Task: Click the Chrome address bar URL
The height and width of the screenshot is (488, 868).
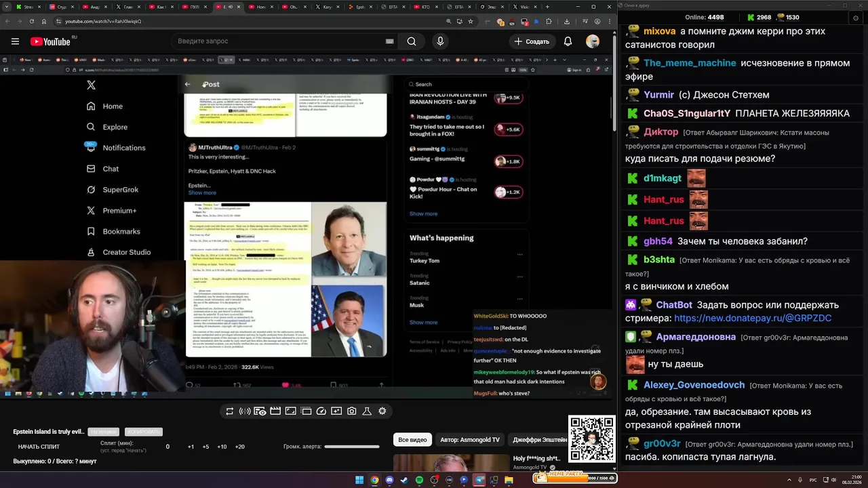Action: pyautogui.click(x=103, y=21)
